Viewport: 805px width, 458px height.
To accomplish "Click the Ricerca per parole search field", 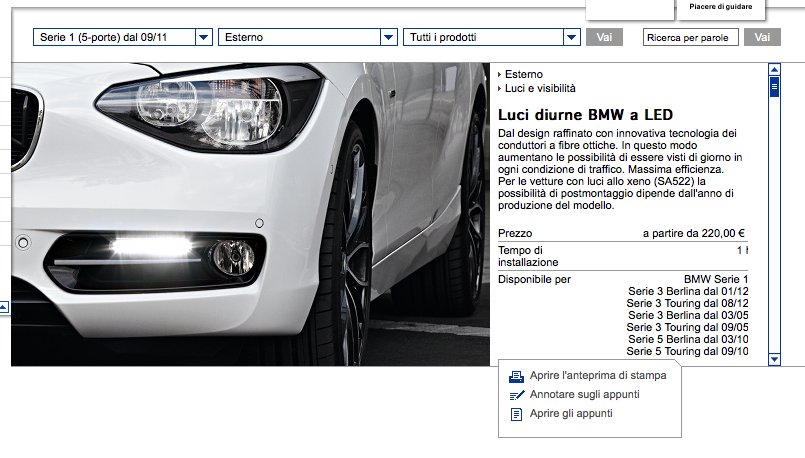I will [x=690, y=37].
